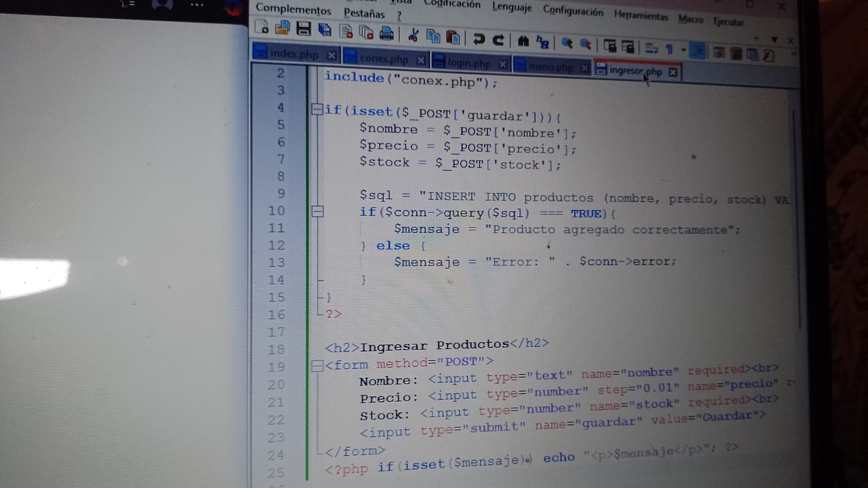Collapse the if query block at line 10

[318, 212]
